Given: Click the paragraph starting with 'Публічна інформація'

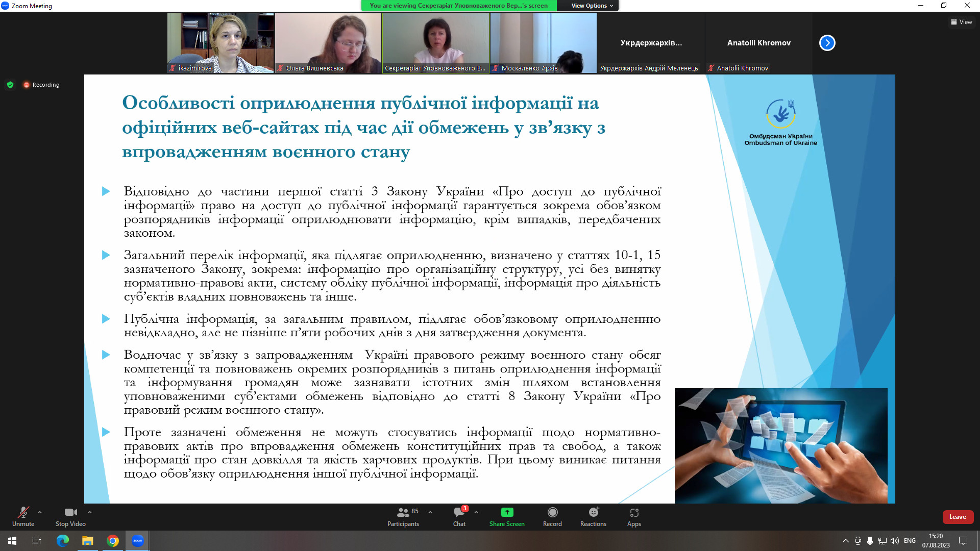Looking at the screenshot, I should [x=392, y=326].
